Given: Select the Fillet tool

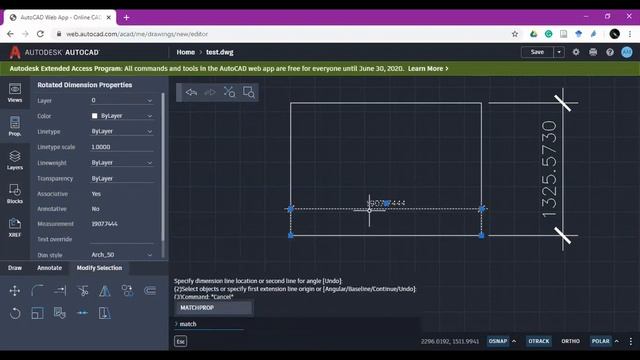Looking at the screenshot, I should tap(38, 291).
